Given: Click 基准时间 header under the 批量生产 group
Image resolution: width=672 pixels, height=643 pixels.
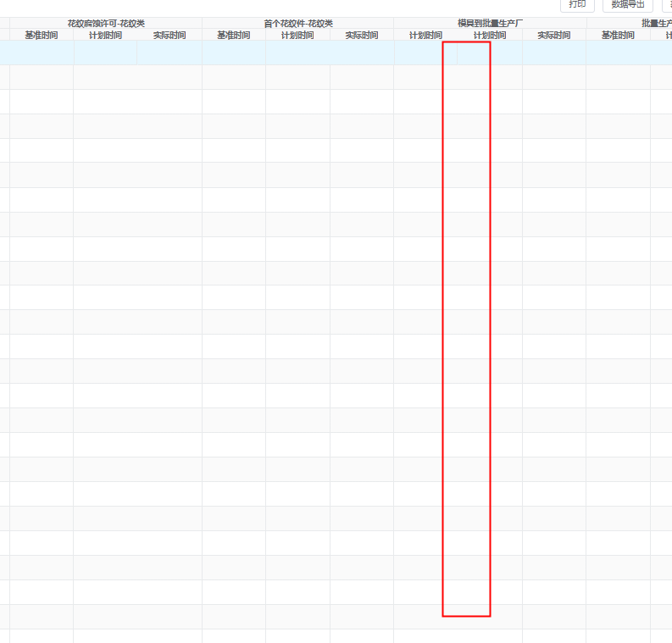Looking at the screenshot, I should coord(618,35).
